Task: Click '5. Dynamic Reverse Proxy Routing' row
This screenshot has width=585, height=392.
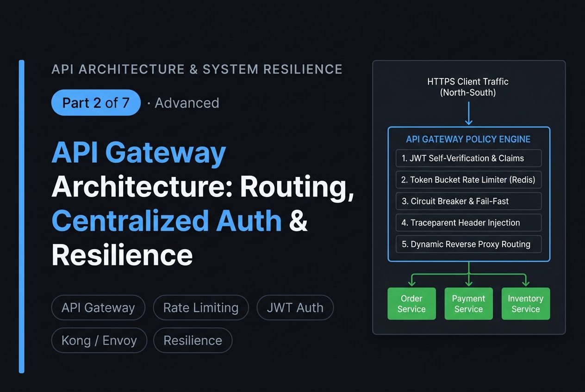Action: click(468, 244)
